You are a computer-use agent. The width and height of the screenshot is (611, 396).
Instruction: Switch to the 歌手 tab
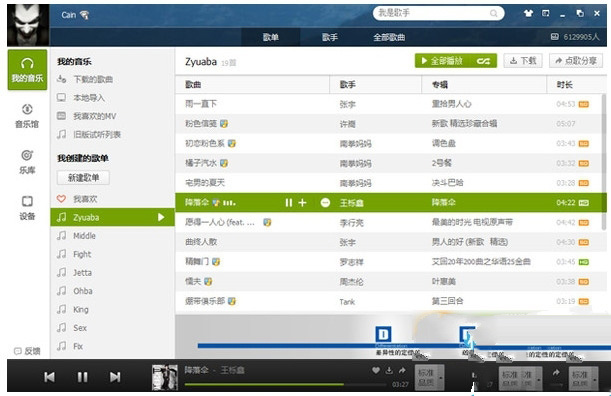330,37
